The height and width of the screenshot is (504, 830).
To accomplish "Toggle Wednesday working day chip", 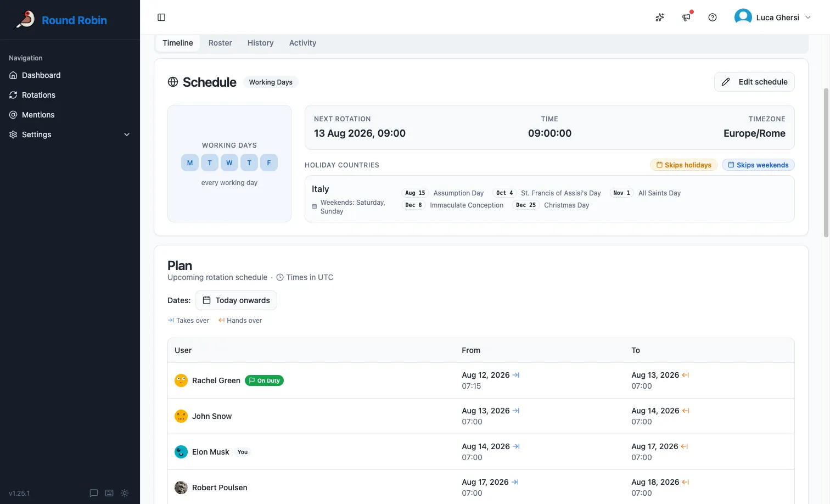I will pos(229,163).
